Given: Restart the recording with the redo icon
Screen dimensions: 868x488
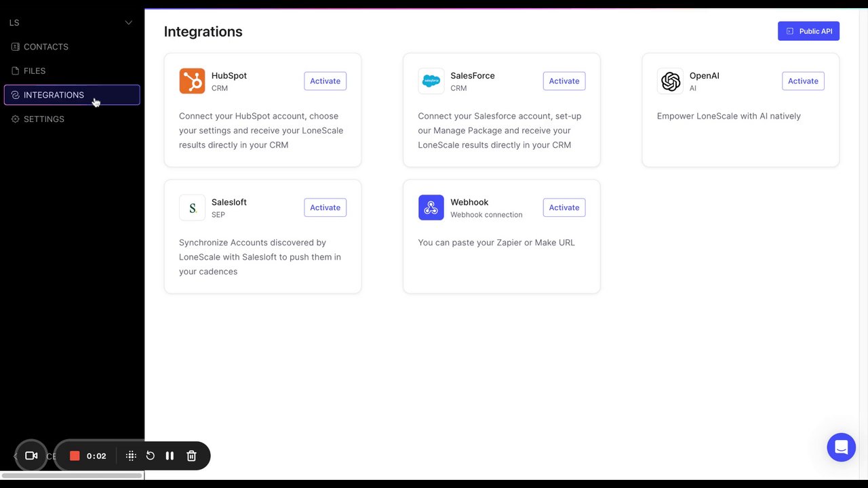Looking at the screenshot, I should [x=151, y=456].
